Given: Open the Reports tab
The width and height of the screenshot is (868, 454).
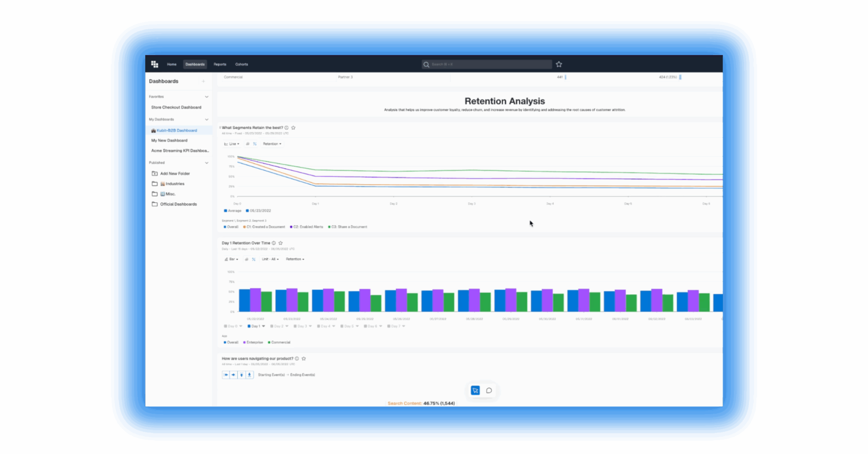Looking at the screenshot, I should (x=220, y=64).
